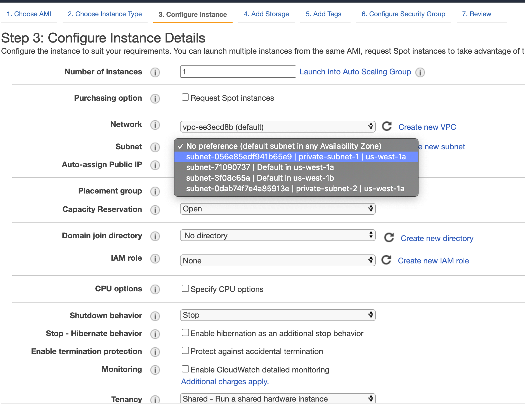Click info icon after Launch into Auto Scaling Group
Viewport: 525px width, 420px height.
coord(420,72)
